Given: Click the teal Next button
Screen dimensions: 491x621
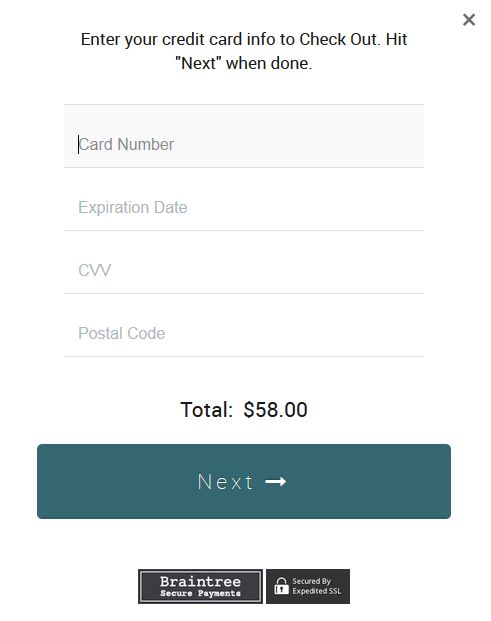Looking at the screenshot, I should (244, 481).
